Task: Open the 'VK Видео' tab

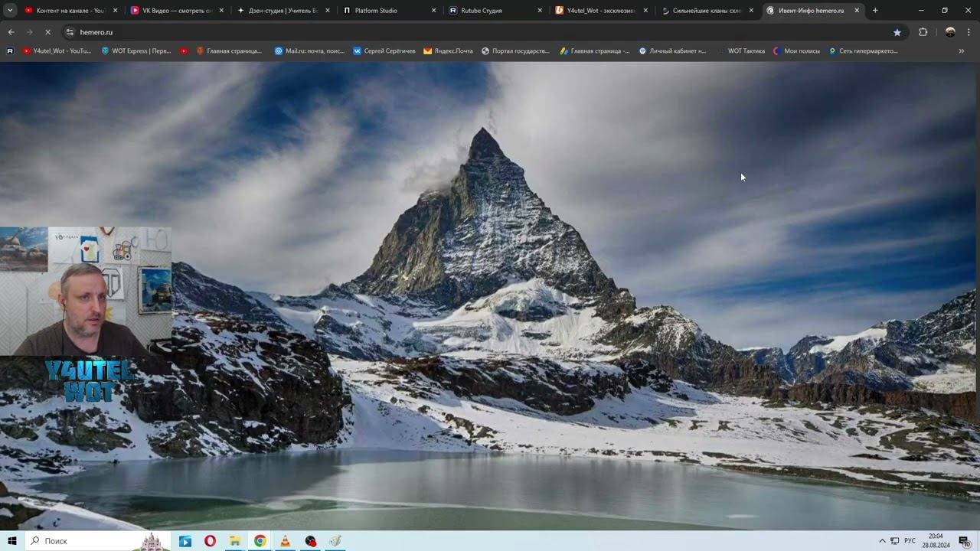Action: (x=175, y=11)
